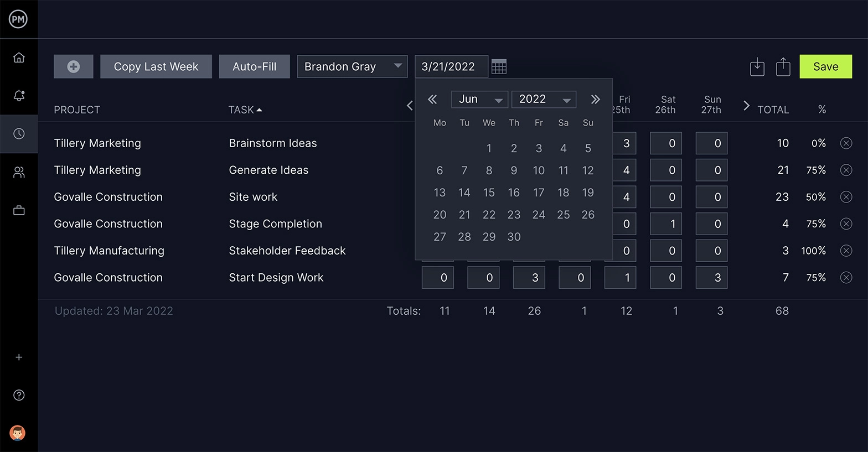Viewport: 868px width, 452px height.
Task: Click the 3/21/2022 date input field
Action: (x=451, y=67)
